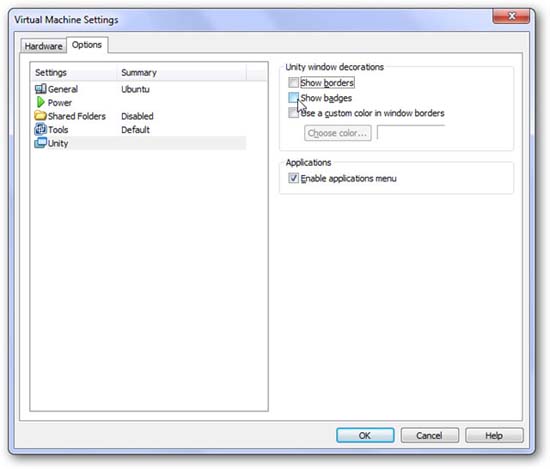Select the General settings monitor icon

pos(40,89)
